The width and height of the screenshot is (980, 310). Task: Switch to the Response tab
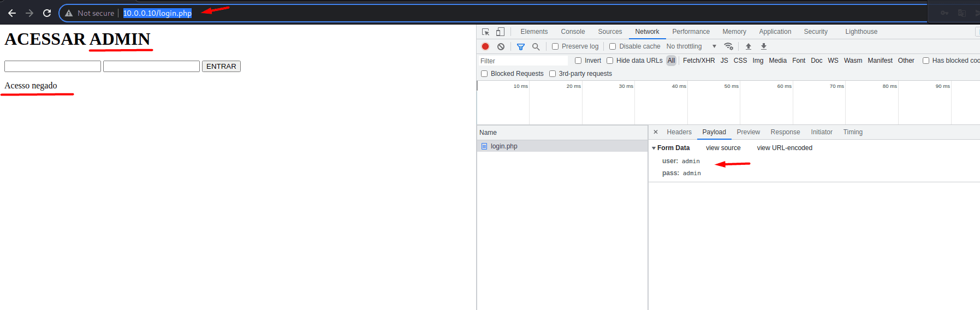point(785,132)
